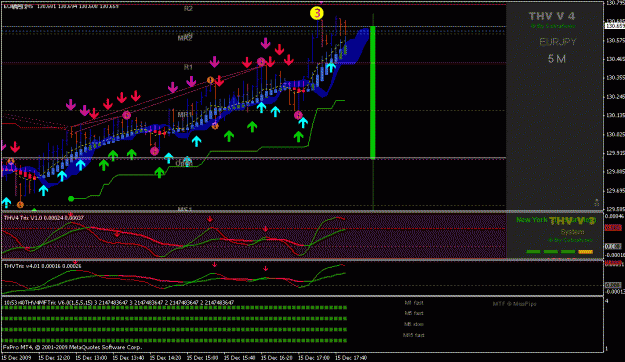
Task: Click the THV V 4 panel title
Action: (x=552, y=16)
